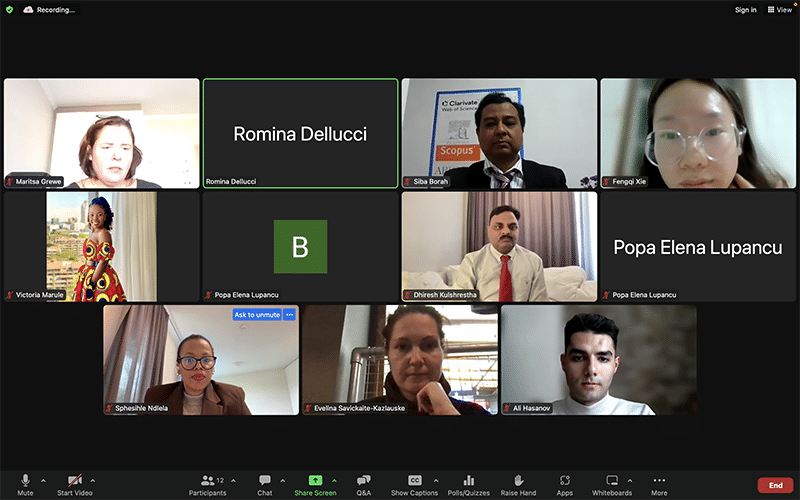Open Polls/Quizzes from the toolbar

click(x=469, y=484)
